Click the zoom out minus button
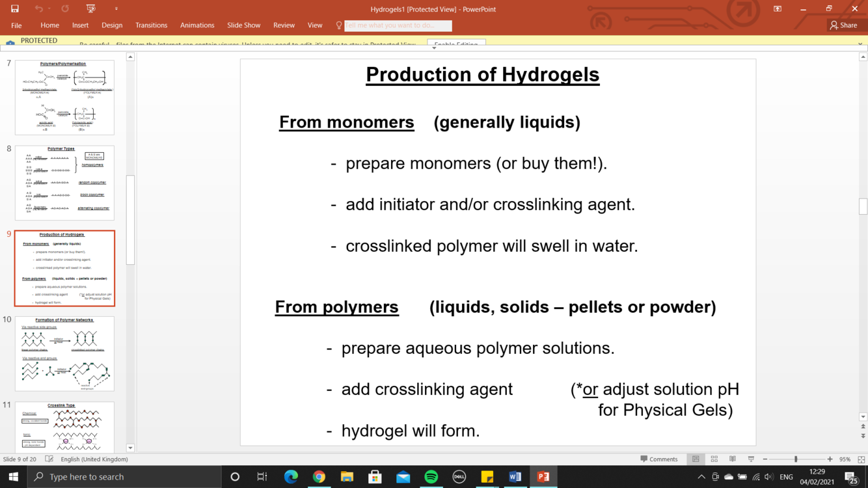 coord(765,459)
